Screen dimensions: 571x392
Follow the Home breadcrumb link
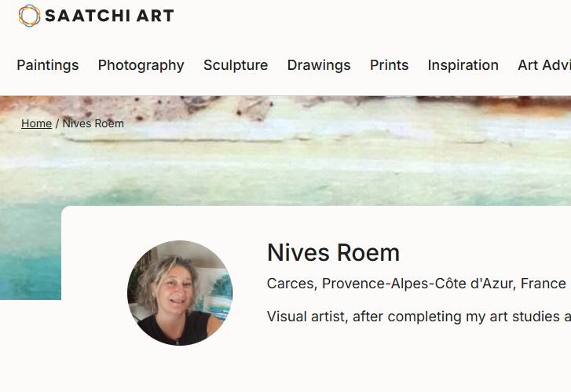36,123
